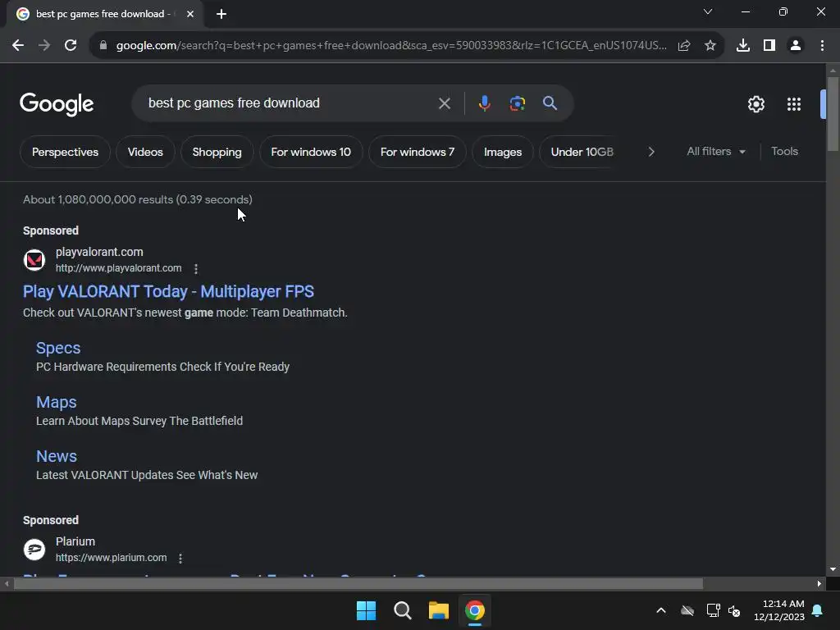Expand the All filters dropdown
This screenshot has height=630, width=840.
tap(715, 152)
